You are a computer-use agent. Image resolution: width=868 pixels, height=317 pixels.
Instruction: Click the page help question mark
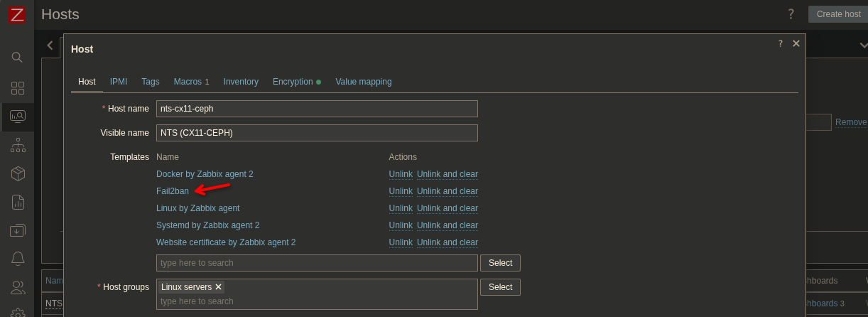791,14
